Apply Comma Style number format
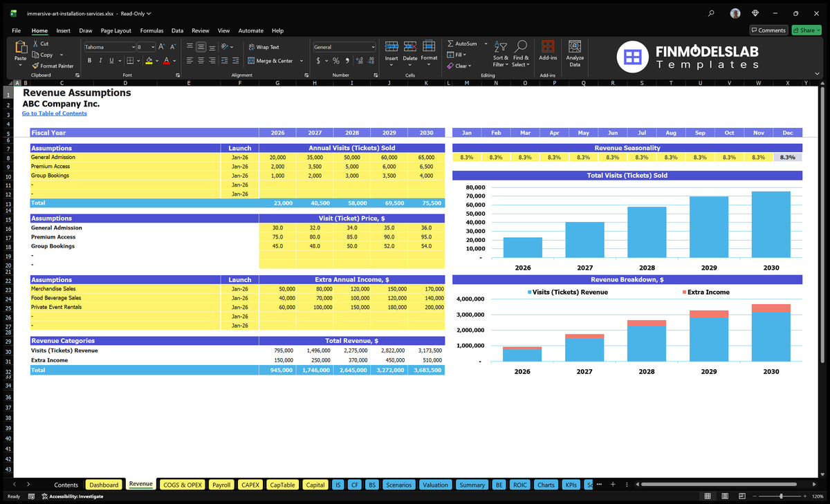 pos(347,61)
